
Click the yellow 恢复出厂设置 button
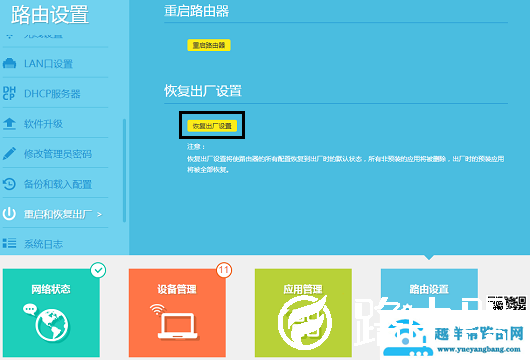[x=212, y=126]
